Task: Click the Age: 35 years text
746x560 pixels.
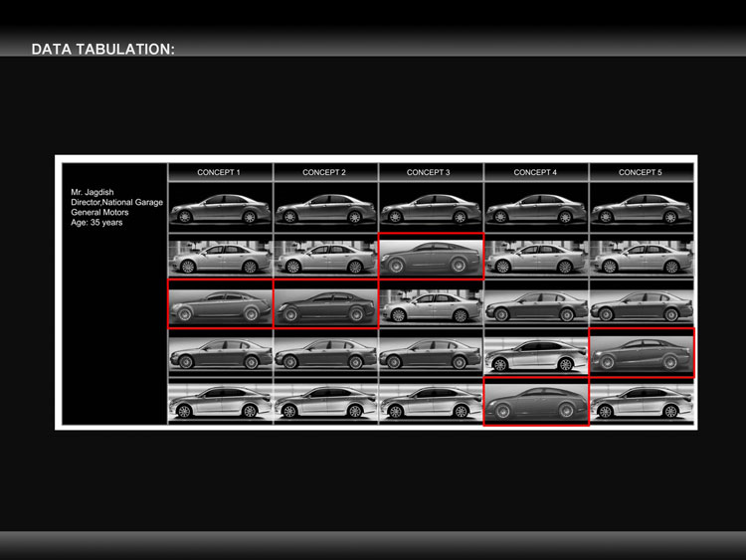Action: point(96,222)
